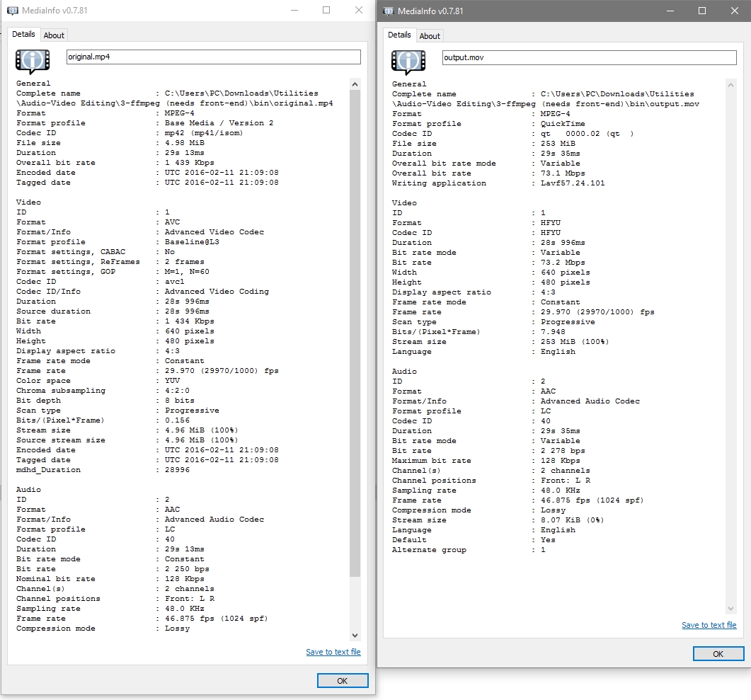Select the Details tab in original.mp4 window

(23, 34)
